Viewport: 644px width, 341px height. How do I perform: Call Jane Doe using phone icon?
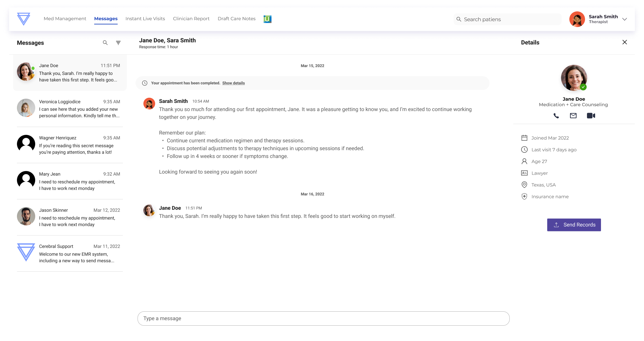coord(556,116)
